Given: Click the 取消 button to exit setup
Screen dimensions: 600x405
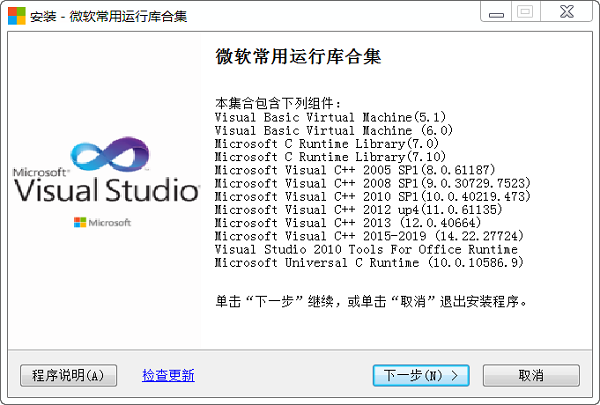Looking at the screenshot, I should (531, 376).
